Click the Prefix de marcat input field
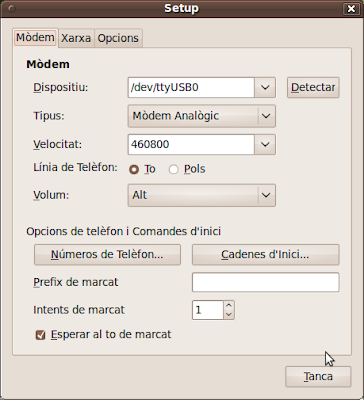The width and height of the screenshot is (364, 400). tap(265, 282)
